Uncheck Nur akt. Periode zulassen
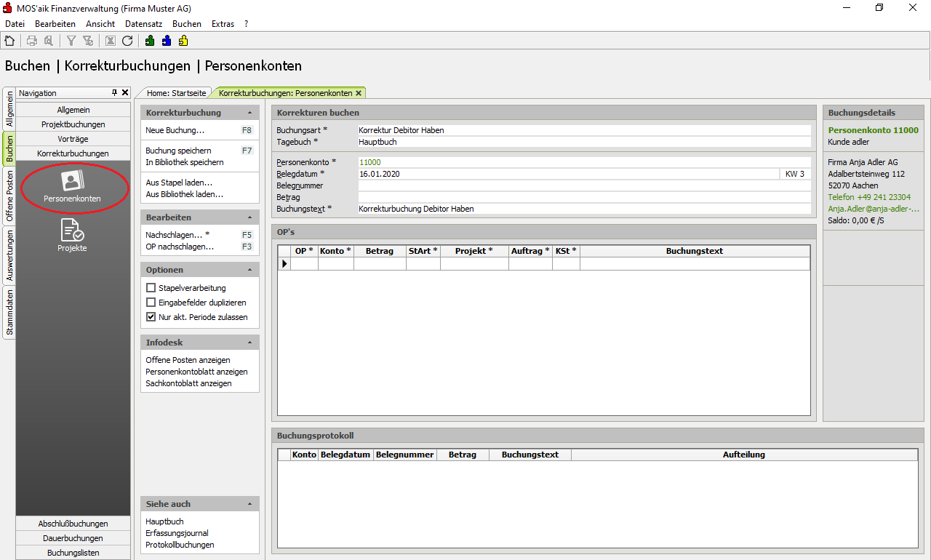Screen dimensions: 931x560 coord(151,317)
